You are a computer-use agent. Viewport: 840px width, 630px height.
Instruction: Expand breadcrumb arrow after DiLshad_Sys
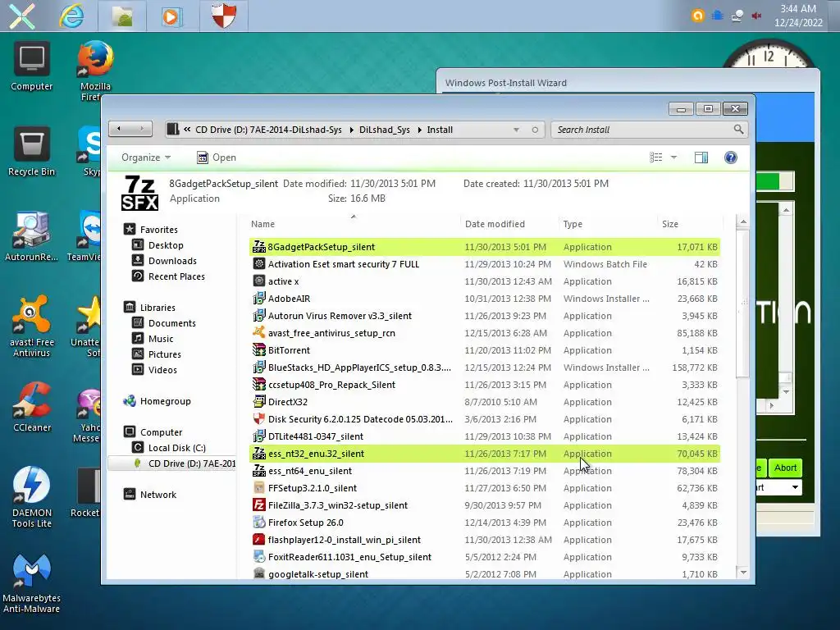click(x=418, y=130)
